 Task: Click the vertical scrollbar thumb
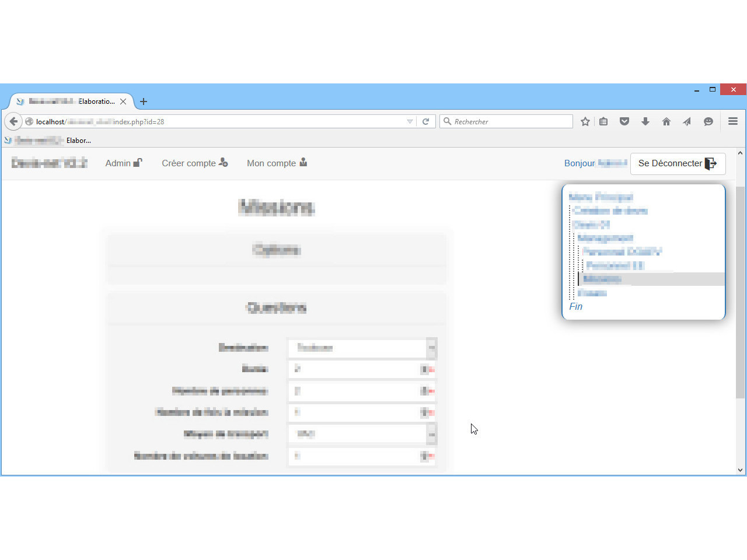tap(740, 292)
